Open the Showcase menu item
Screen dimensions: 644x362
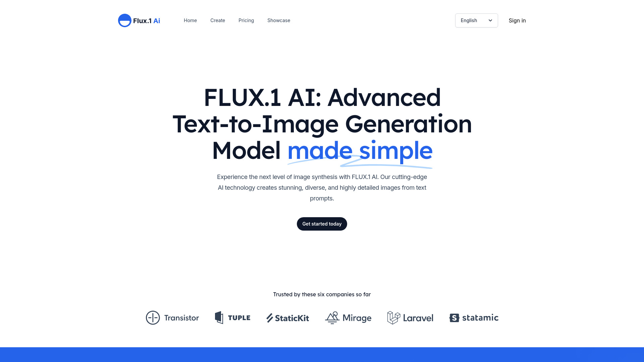pyautogui.click(x=279, y=20)
